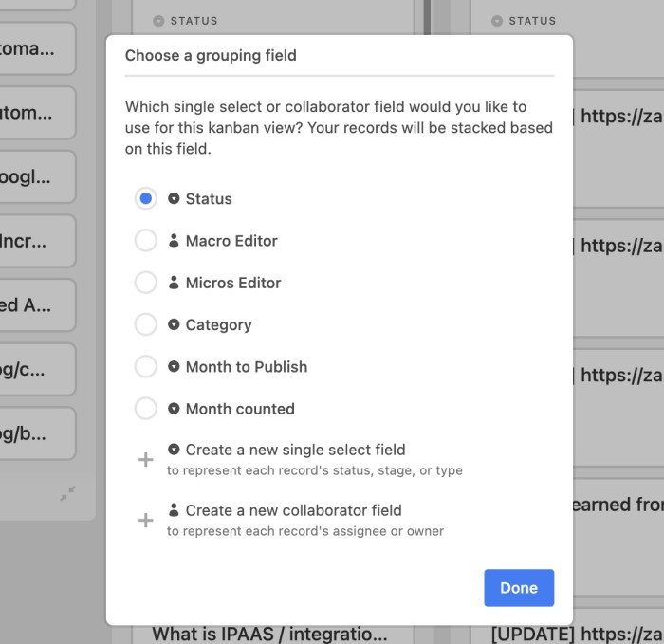
Task: Select the Status radio button
Action: pos(146,198)
